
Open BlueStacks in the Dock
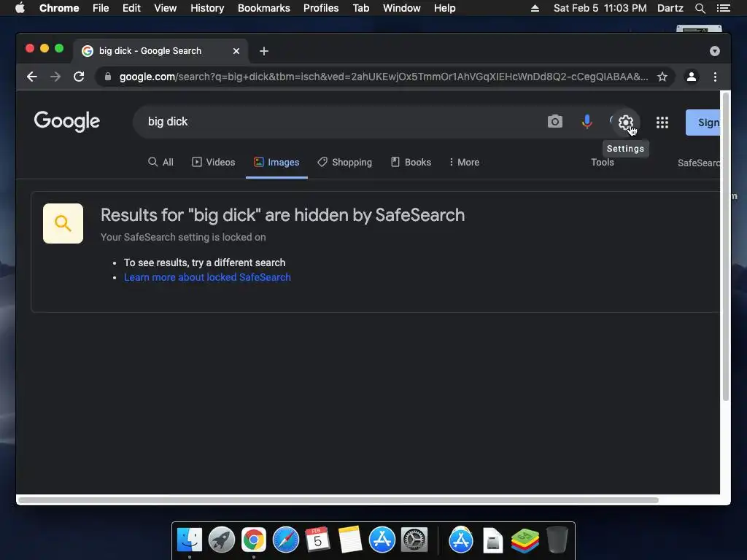(x=525, y=541)
